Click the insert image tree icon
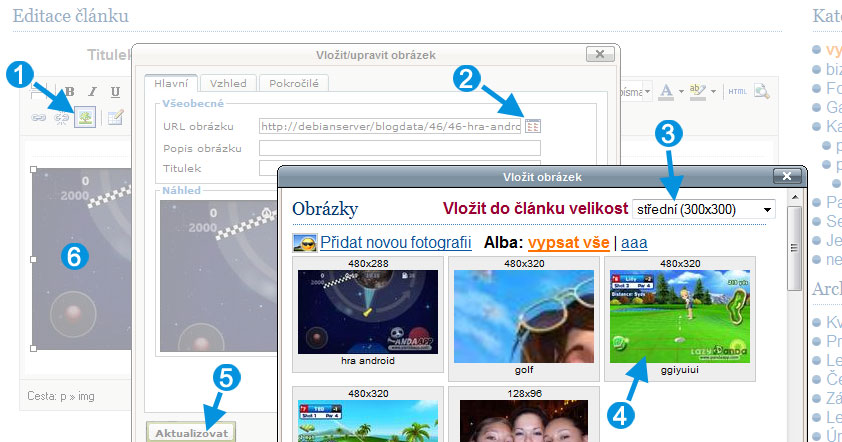Screen dimensions: 842x442 (x=85, y=117)
